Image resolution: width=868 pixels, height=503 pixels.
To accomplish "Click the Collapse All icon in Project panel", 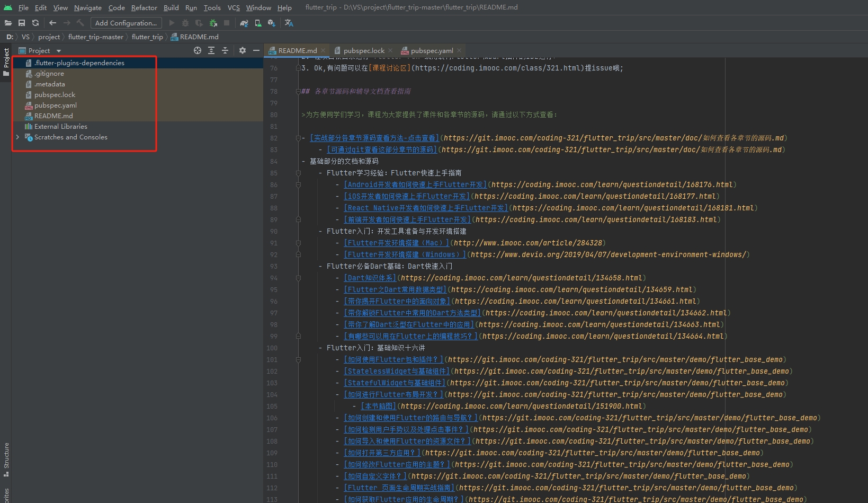I will coord(225,50).
